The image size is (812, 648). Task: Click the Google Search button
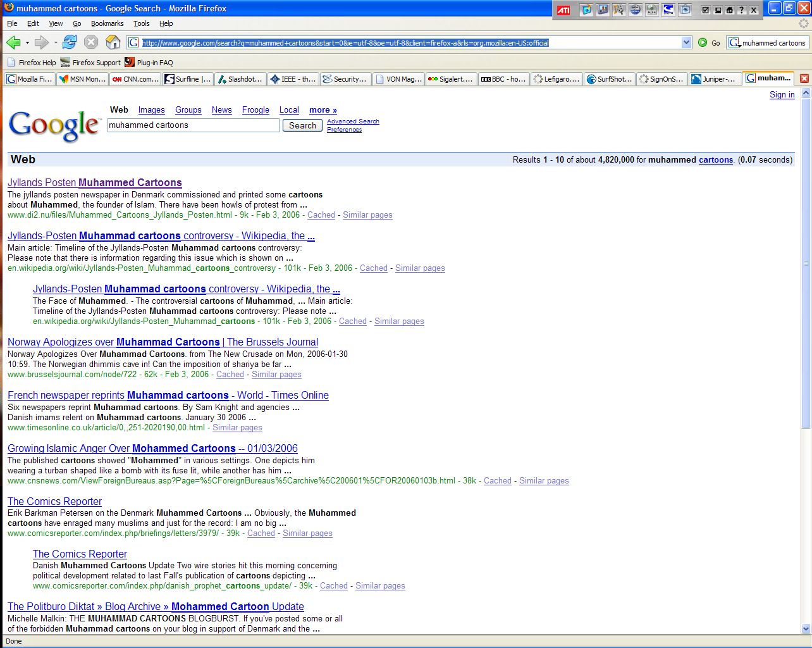(x=302, y=125)
